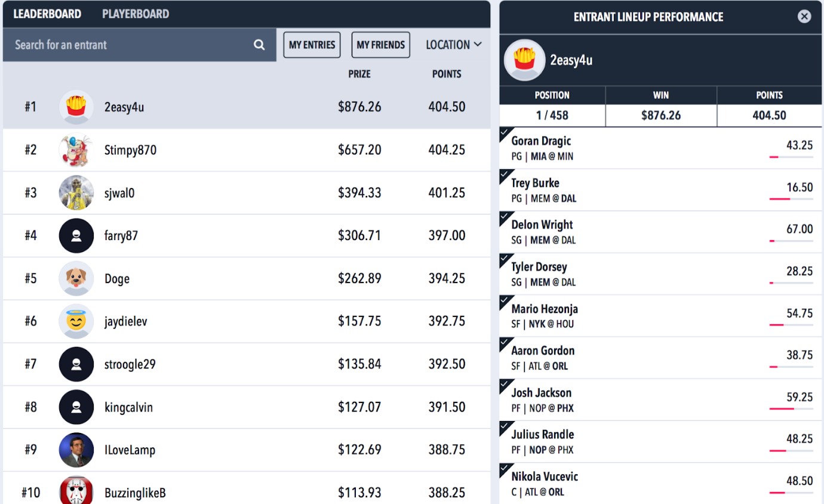Click checkmark beside Aaron Gordon
The width and height of the screenshot is (824, 504).
coord(504,342)
